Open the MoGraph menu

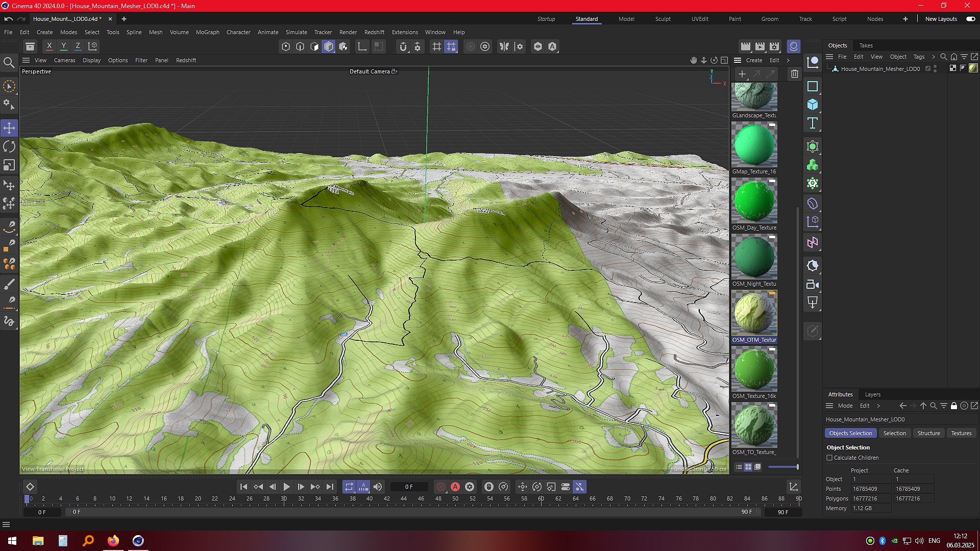pyautogui.click(x=207, y=32)
